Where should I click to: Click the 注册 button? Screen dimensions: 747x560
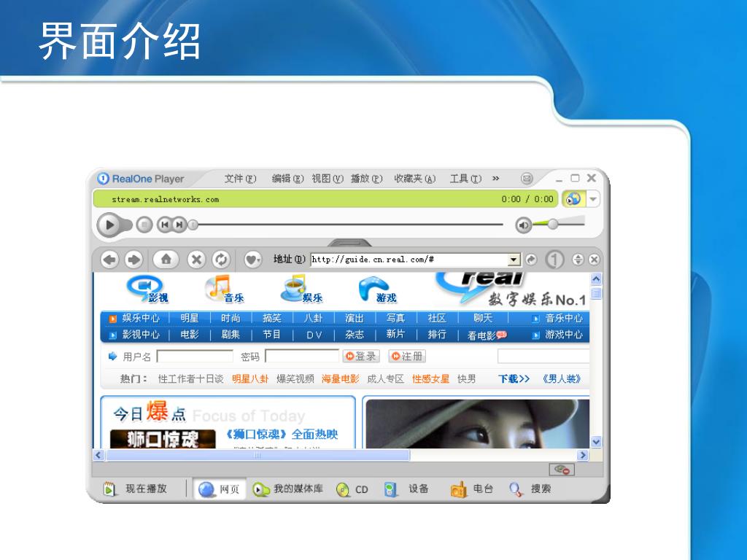pyautogui.click(x=407, y=356)
